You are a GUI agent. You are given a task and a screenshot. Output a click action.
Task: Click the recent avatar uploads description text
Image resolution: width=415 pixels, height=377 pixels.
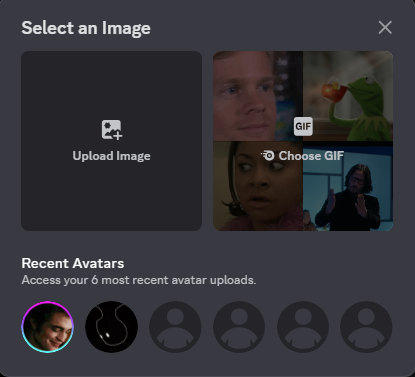coord(139,280)
